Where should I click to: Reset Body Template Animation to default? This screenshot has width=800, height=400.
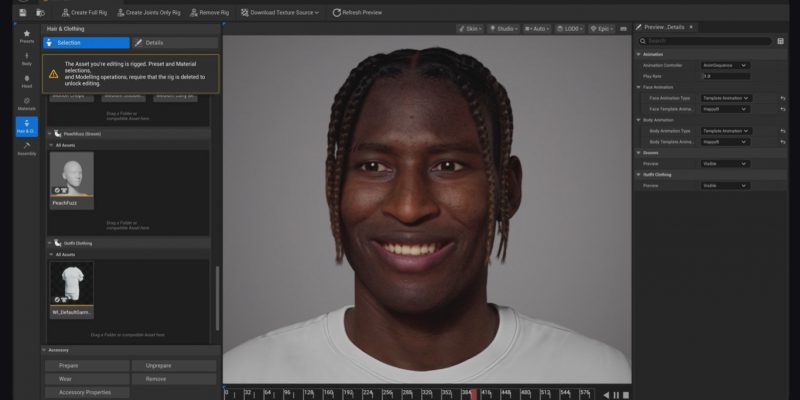[x=783, y=142]
